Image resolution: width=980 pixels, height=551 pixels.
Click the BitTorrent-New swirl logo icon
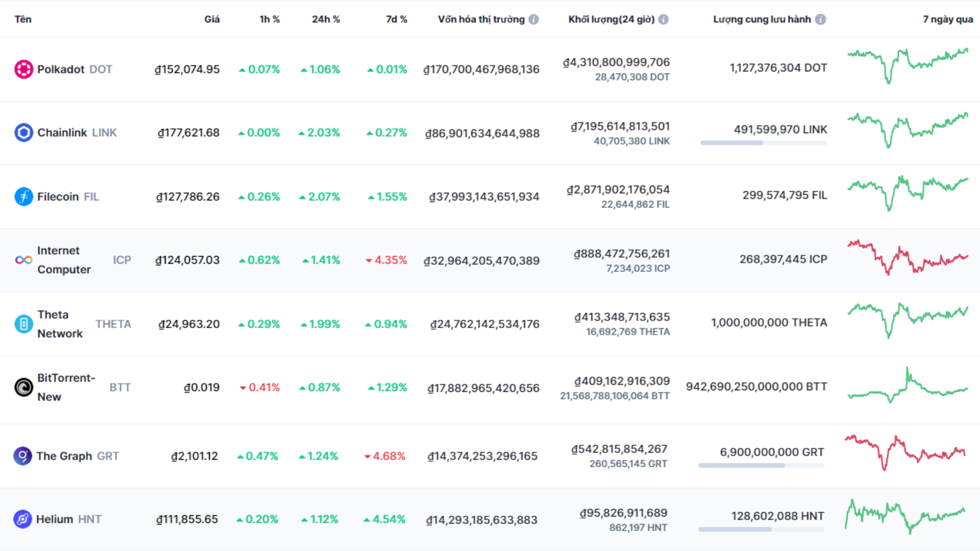(23, 387)
